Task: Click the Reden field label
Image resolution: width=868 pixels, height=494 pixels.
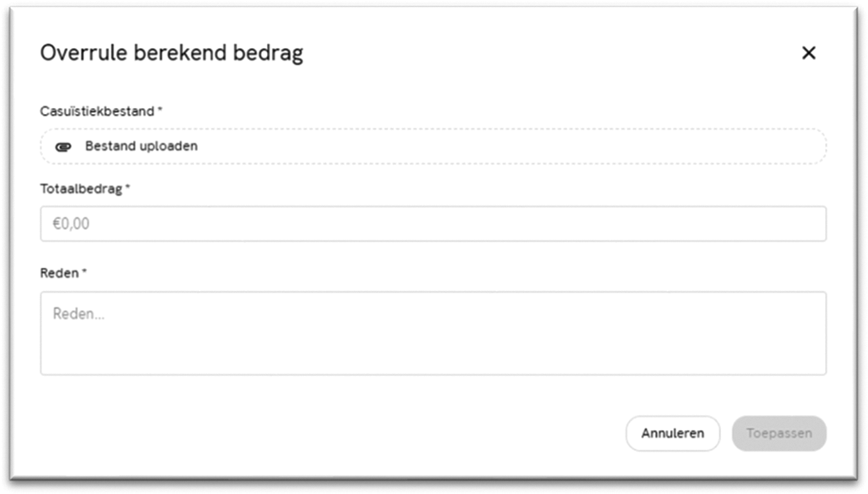Action: (59, 273)
